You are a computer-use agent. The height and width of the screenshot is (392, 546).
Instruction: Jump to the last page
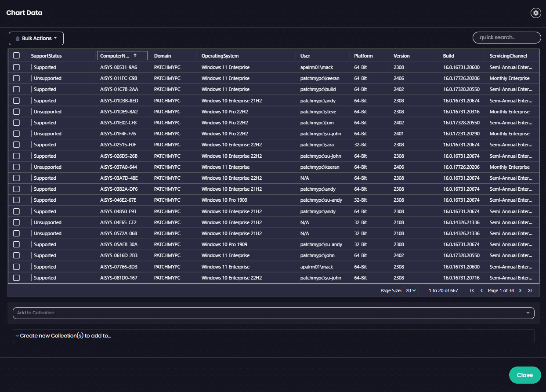coord(530,290)
